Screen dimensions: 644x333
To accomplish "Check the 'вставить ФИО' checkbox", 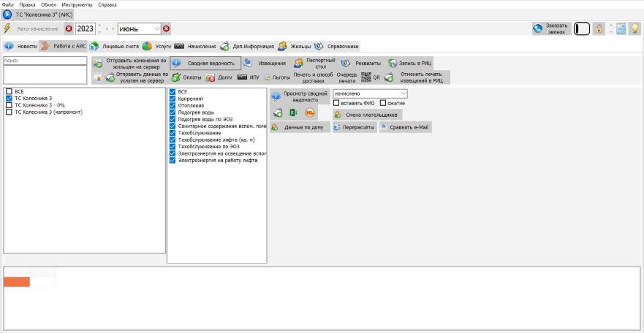I will [x=336, y=103].
